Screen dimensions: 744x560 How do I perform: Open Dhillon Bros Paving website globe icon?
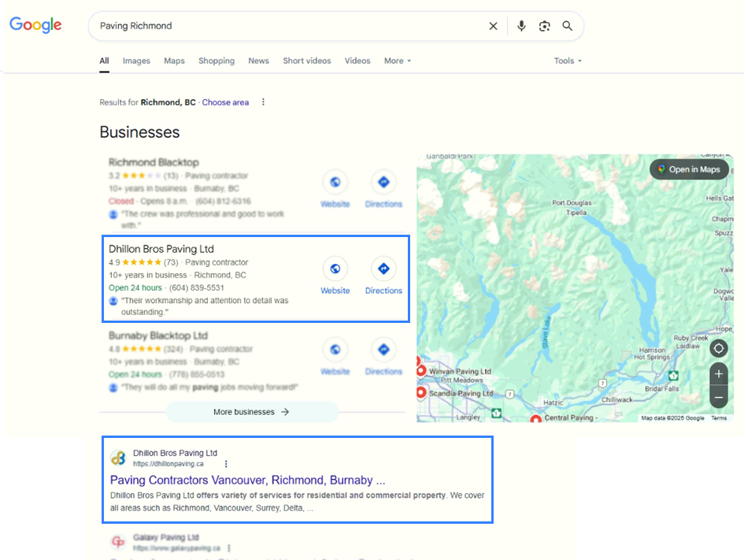pos(335,269)
